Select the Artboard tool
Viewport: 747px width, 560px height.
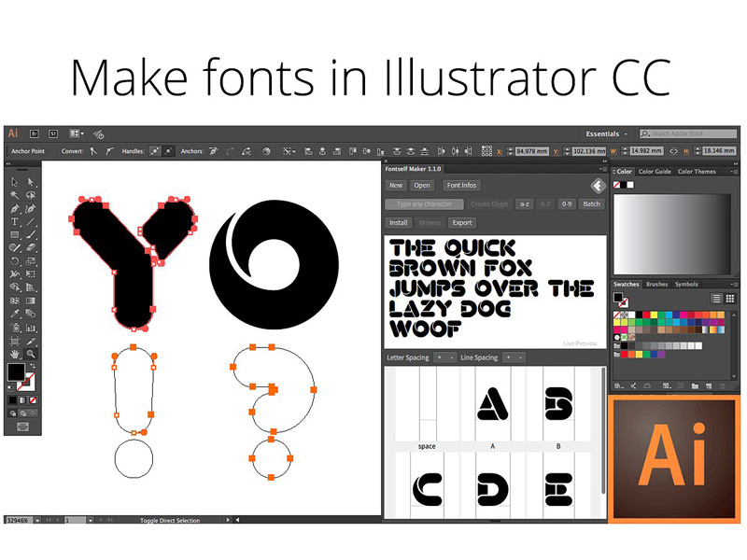[x=15, y=341]
